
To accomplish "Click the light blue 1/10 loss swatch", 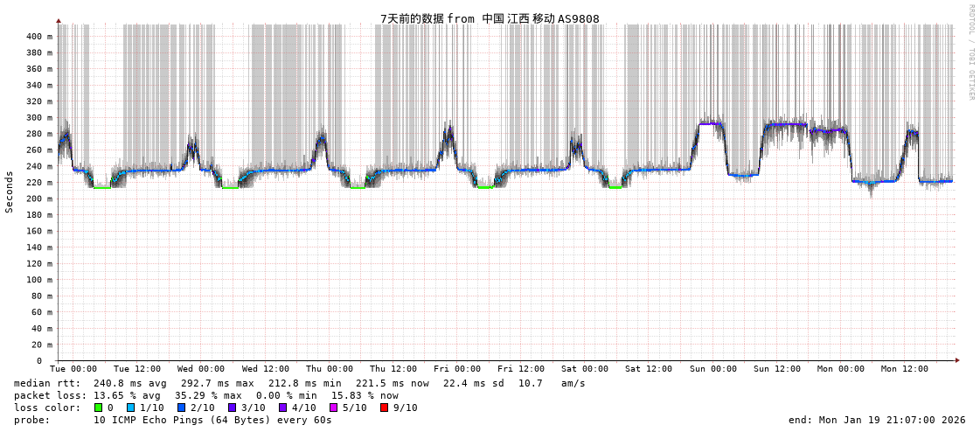I will tap(130, 408).
